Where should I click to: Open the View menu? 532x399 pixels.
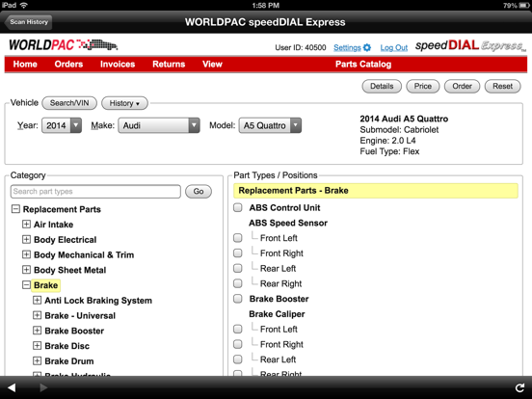tap(212, 65)
